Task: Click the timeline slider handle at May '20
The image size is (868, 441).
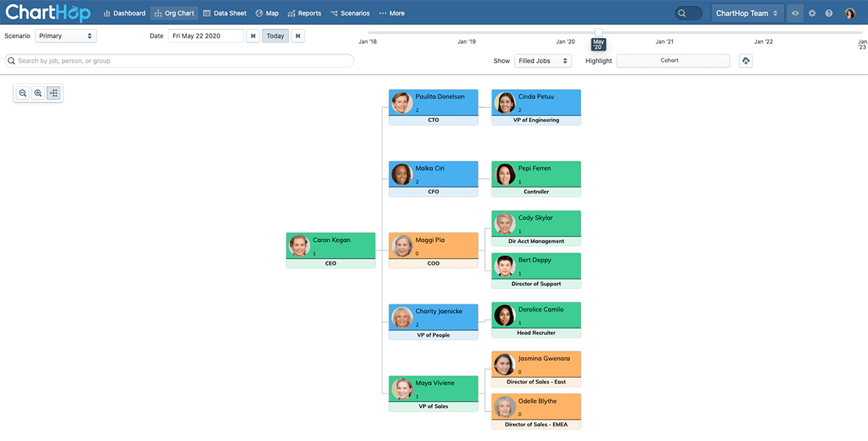Action: pyautogui.click(x=599, y=32)
